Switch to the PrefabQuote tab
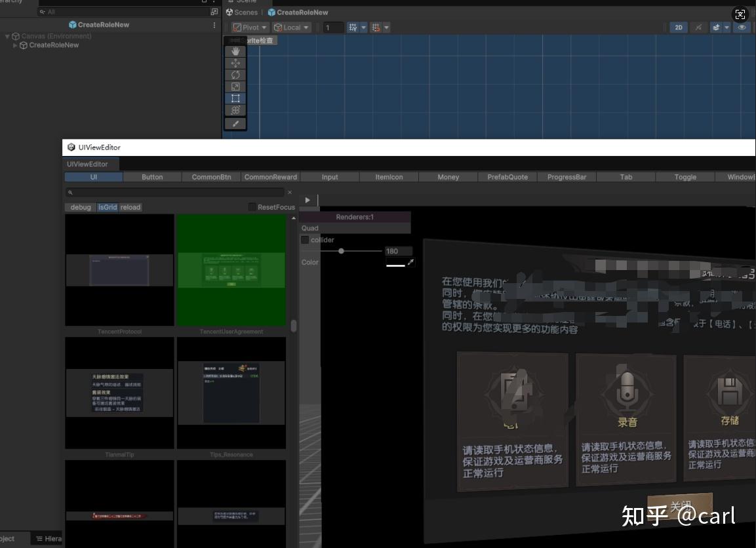 pyautogui.click(x=507, y=178)
